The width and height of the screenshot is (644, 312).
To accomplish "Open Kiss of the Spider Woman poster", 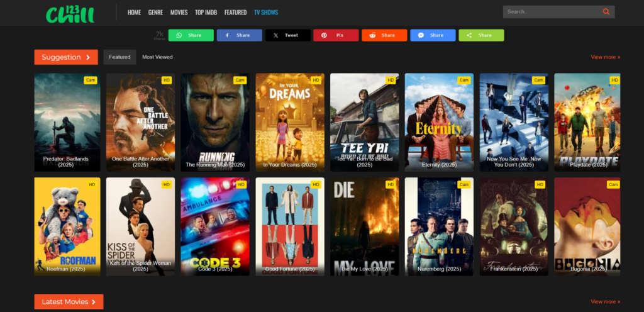I will point(140,226).
